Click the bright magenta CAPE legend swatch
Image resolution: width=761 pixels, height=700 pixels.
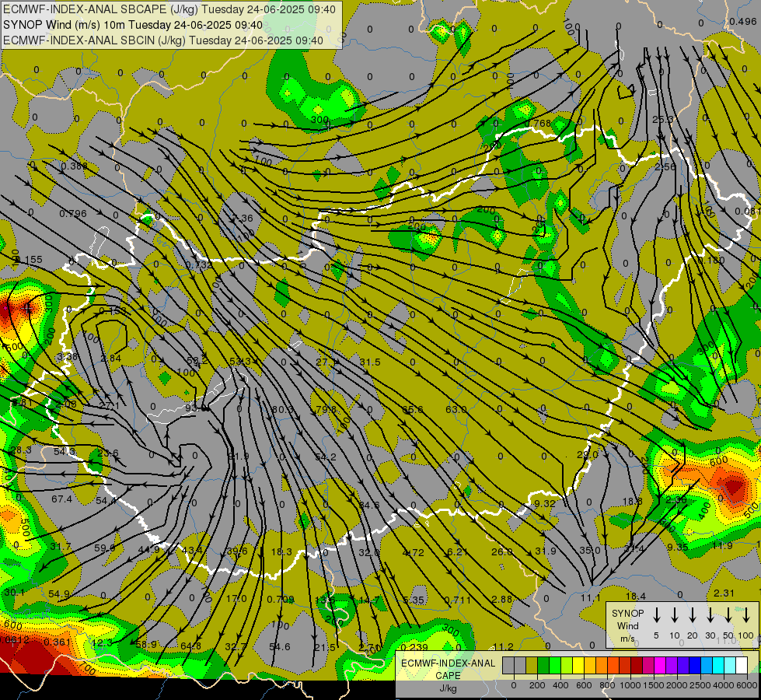pyautogui.click(x=660, y=666)
